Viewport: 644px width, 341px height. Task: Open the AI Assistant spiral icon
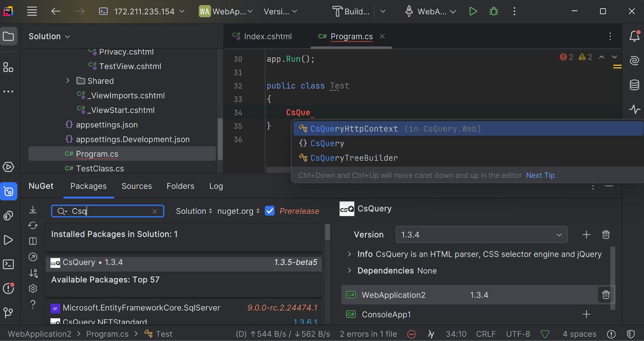click(634, 60)
